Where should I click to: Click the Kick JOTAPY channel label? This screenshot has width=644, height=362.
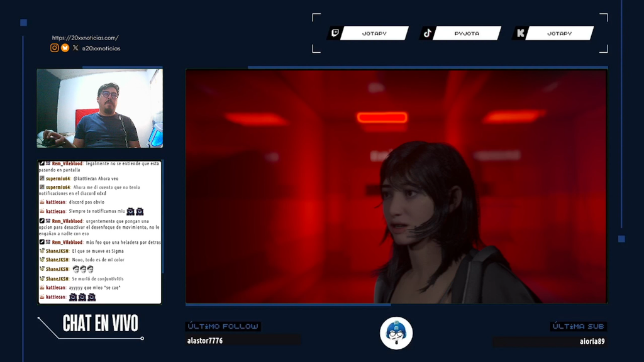coord(559,33)
